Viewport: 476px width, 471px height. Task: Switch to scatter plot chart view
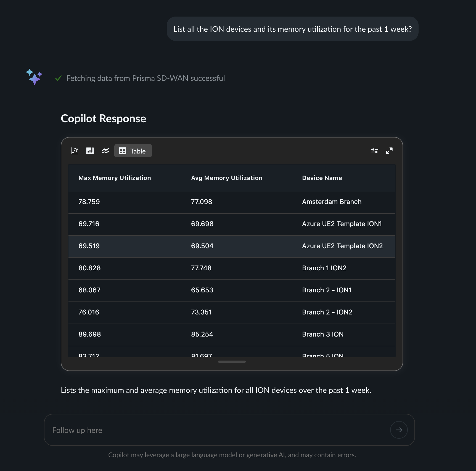(75, 151)
